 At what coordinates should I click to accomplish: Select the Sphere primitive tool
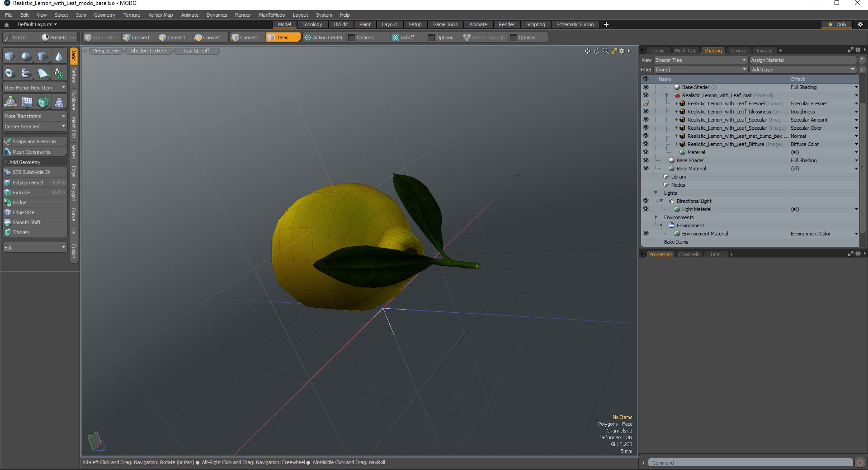coord(26,56)
